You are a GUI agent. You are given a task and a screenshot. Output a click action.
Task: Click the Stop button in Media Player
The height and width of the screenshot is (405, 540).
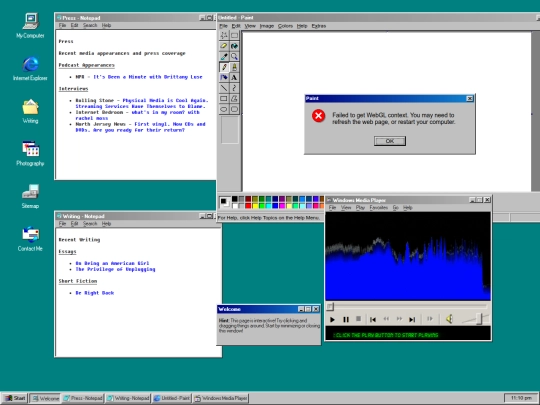(x=359, y=319)
